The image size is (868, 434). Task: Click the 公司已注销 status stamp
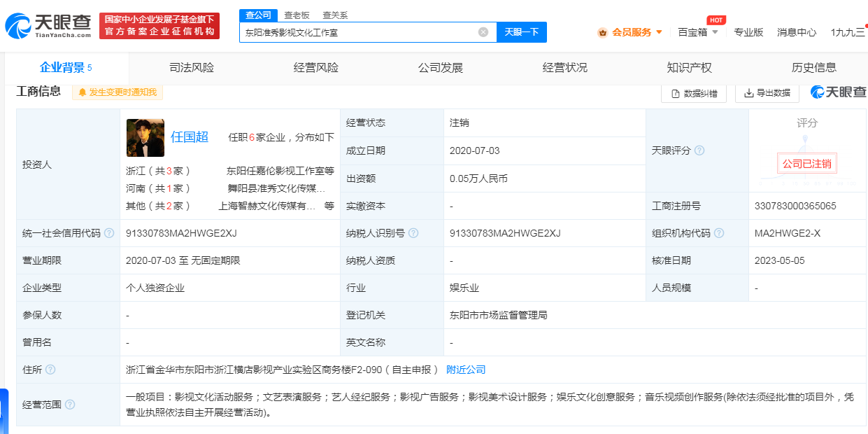pos(807,164)
